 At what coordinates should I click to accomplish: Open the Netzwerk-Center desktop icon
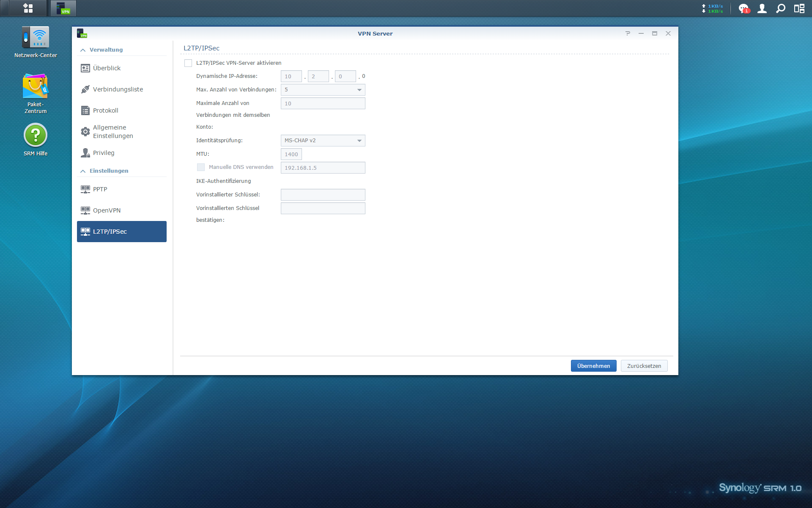[x=36, y=38]
